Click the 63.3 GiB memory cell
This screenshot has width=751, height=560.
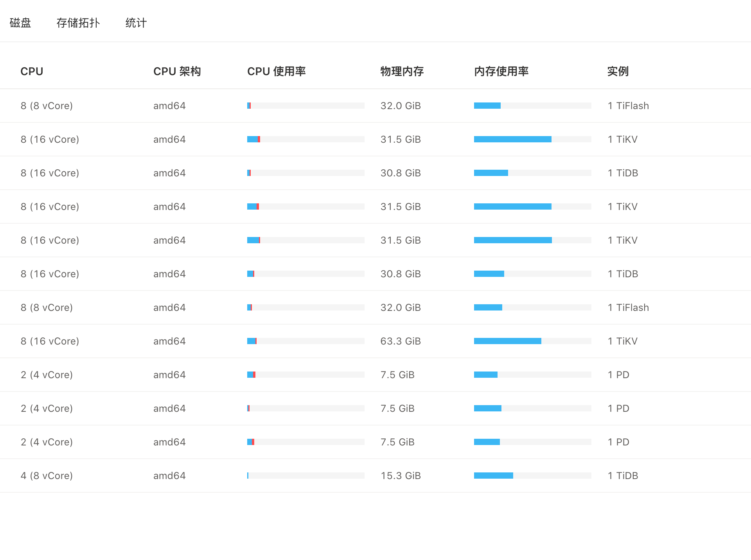(401, 341)
